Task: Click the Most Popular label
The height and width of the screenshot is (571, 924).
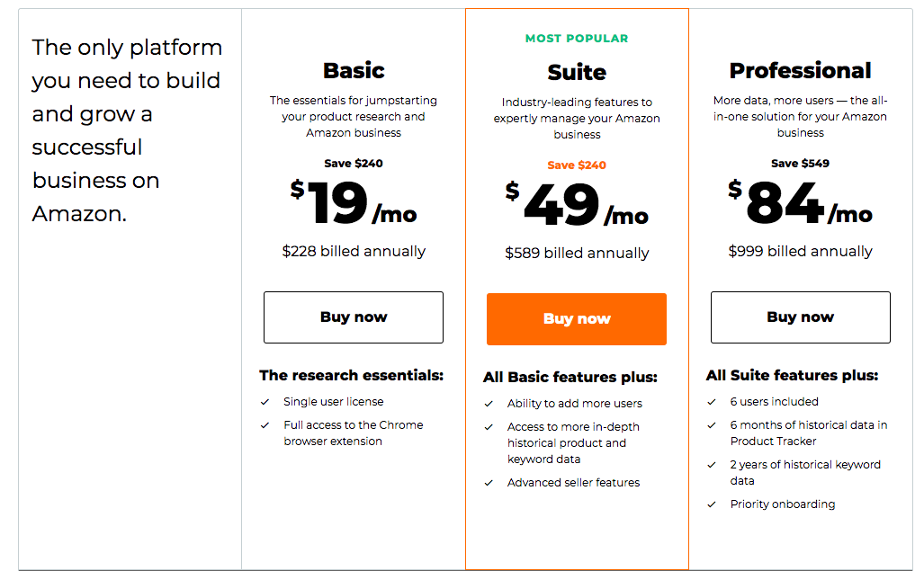Action: pyautogui.click(x=577, y=39)
